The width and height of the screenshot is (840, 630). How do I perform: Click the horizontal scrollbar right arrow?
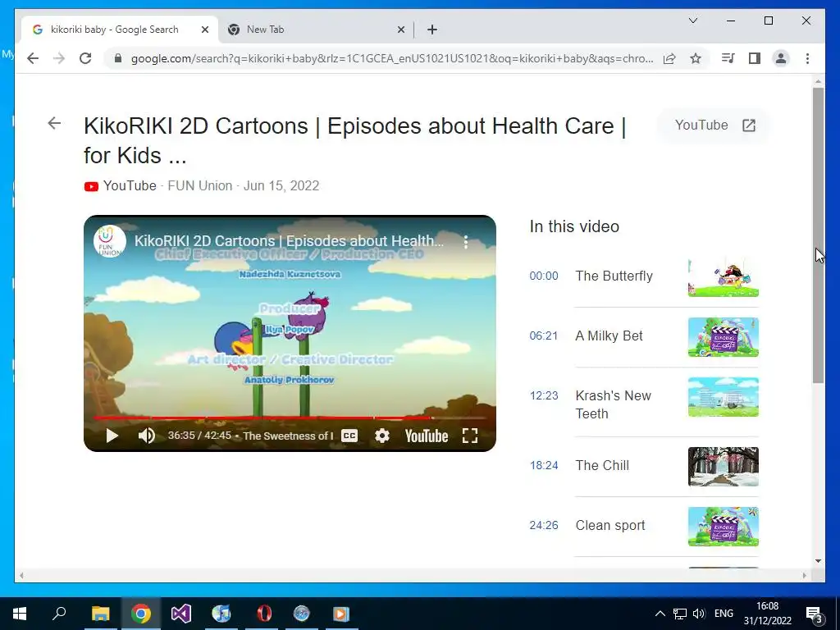click(804, 575)
